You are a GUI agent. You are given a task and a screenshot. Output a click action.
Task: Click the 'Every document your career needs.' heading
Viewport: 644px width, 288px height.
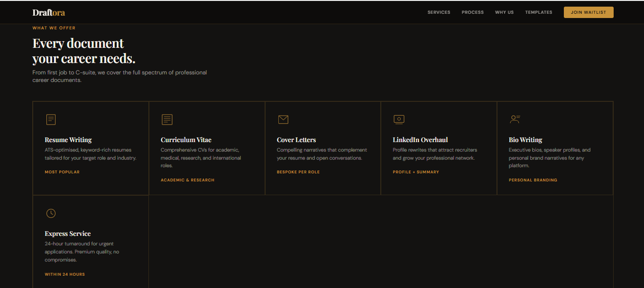pyautogui.click(x=84, y=51)
